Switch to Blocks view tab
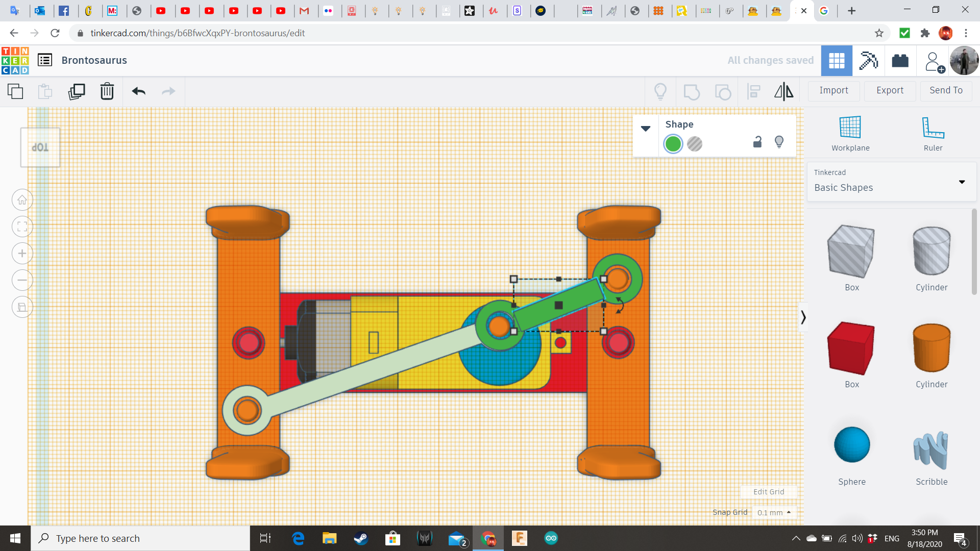Viewport: 980px width, 551px height. pyautogui.click(x=868, y=61)
